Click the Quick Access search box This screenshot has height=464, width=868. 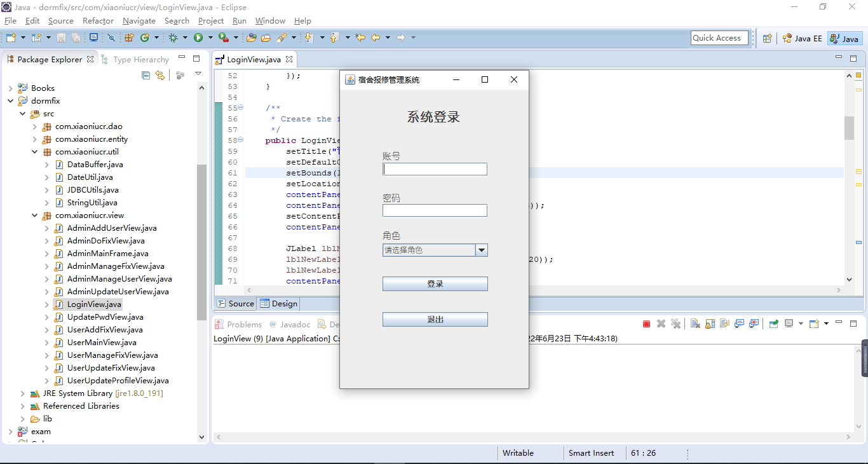(719, 38)
